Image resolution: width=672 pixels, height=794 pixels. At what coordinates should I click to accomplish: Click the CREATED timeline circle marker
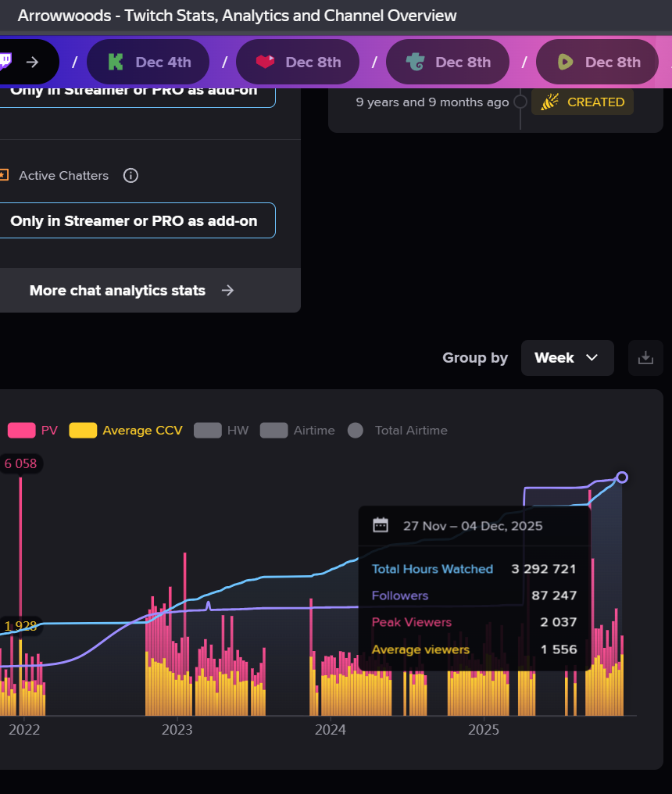(x=520, y=102)
